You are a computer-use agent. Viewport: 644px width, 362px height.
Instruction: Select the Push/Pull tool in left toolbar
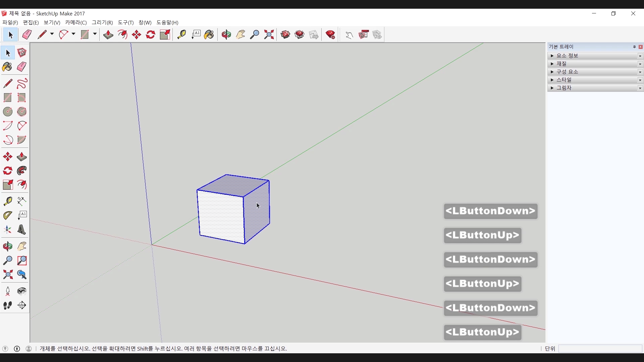[x=22, y=157]
